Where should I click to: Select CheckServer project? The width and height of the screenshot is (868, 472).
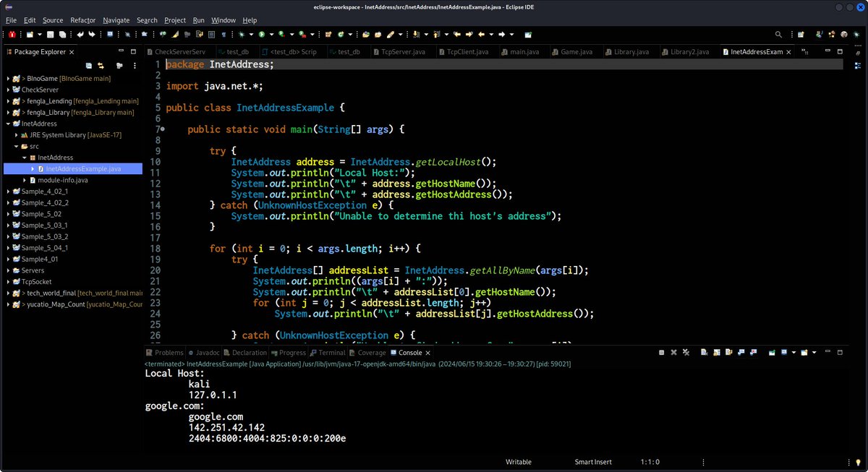click(x=40, y=90)
